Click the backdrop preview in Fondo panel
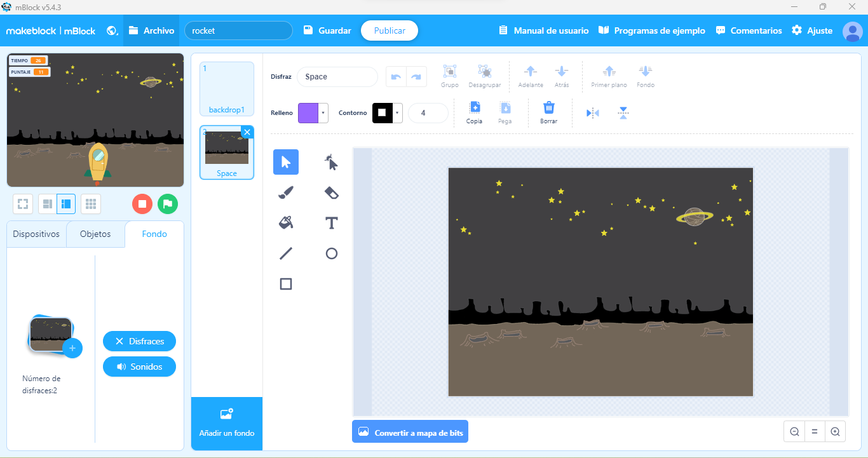 click(x=51, y=334)
